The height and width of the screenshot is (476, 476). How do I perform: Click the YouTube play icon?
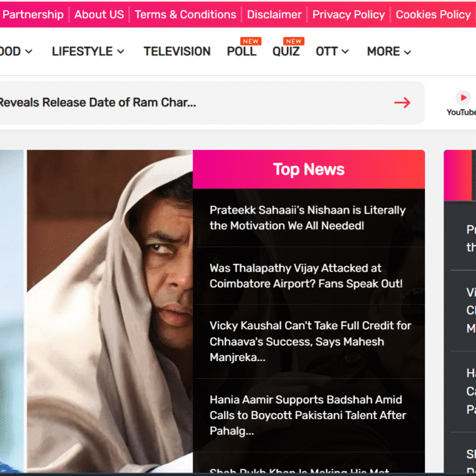pos(463,97)
